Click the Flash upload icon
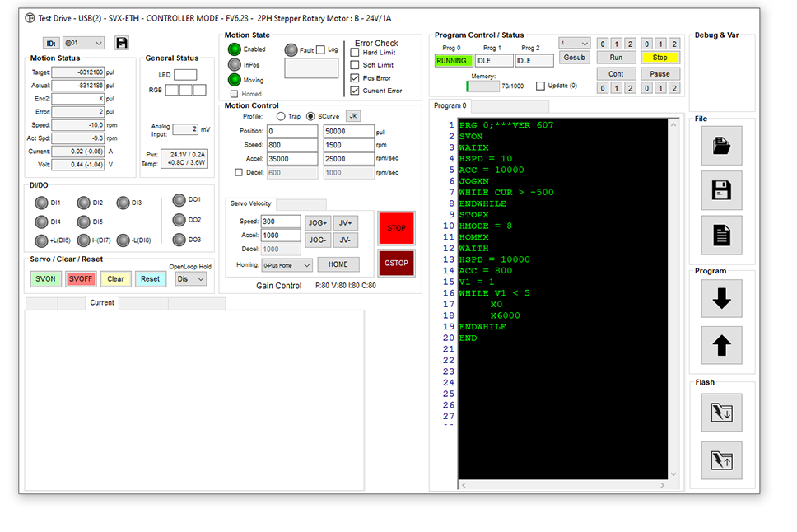797x532 pixels. click(x=721, y=460)
